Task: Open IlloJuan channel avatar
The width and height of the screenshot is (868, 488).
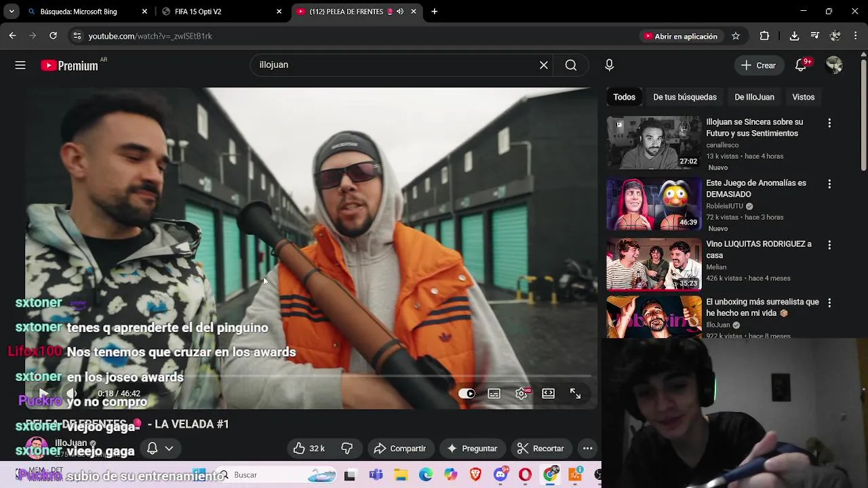Action: (37, 447)
